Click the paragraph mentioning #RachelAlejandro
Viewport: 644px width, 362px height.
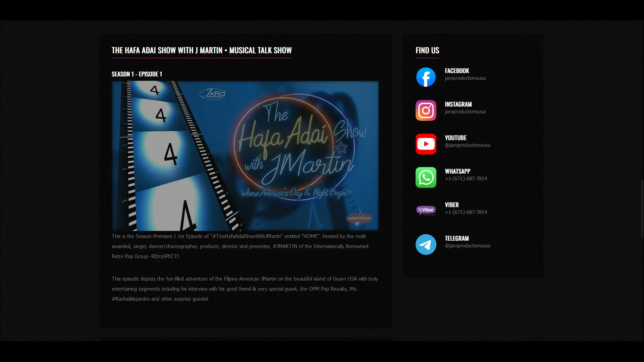(x=245, y=289)
